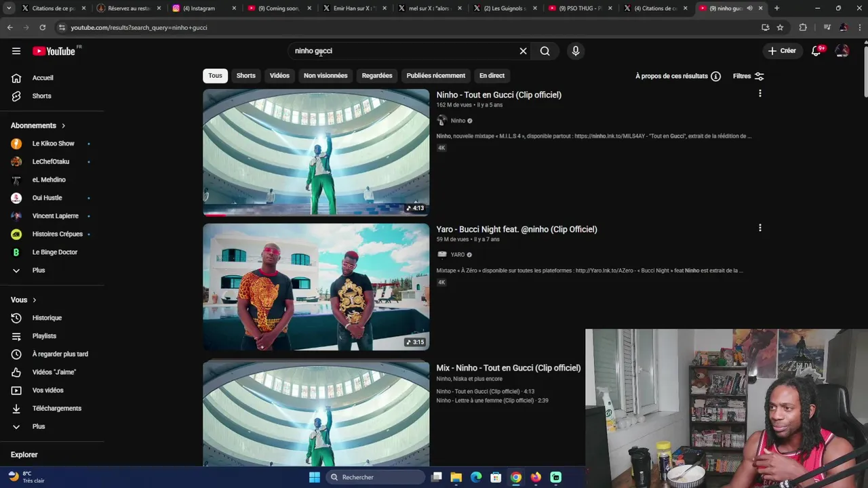The height and width of the screenshot is (488, 868).
Task: Open a new Chrome tab
Action: (776, 8)
